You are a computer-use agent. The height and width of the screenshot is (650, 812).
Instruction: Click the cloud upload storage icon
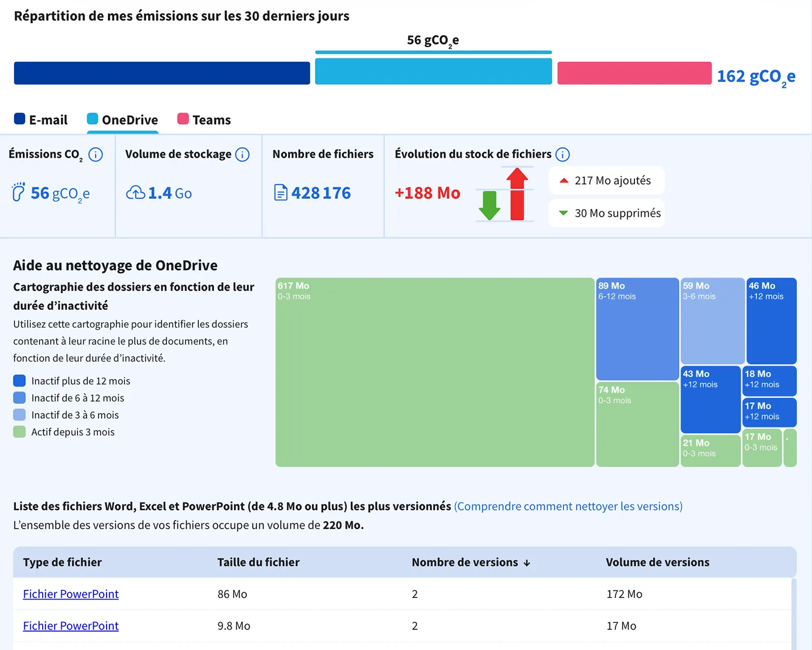(x=135, y=192)
